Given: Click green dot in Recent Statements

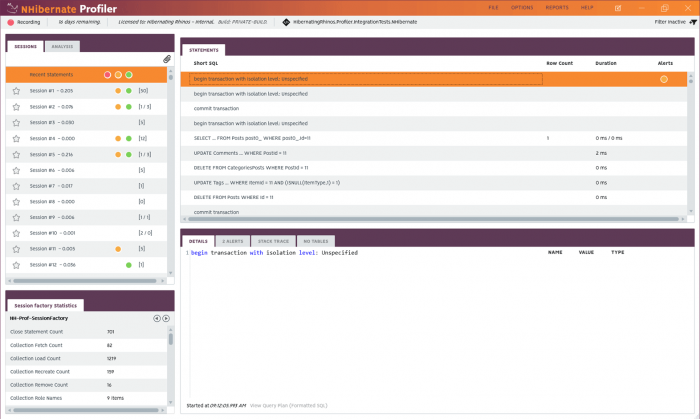Looking at the screenshot, I should pyautogui.click(x=129, y=75).
